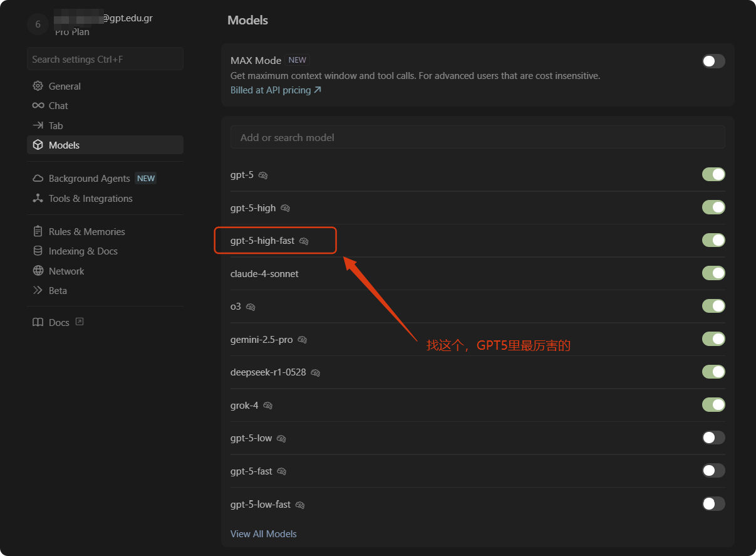This screenshot has width=756, height=556.
Task: Click the View All Models link
Action: pyautogui.click(x=264, y=533)
